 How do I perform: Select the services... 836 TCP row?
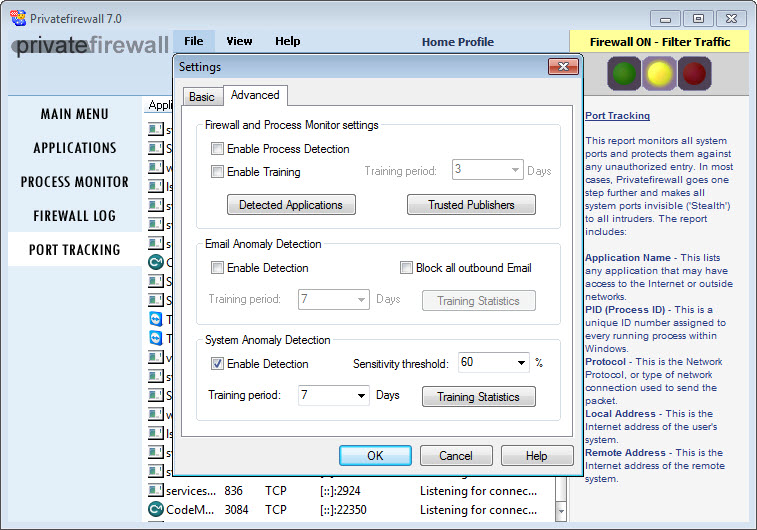click(351, 490)
